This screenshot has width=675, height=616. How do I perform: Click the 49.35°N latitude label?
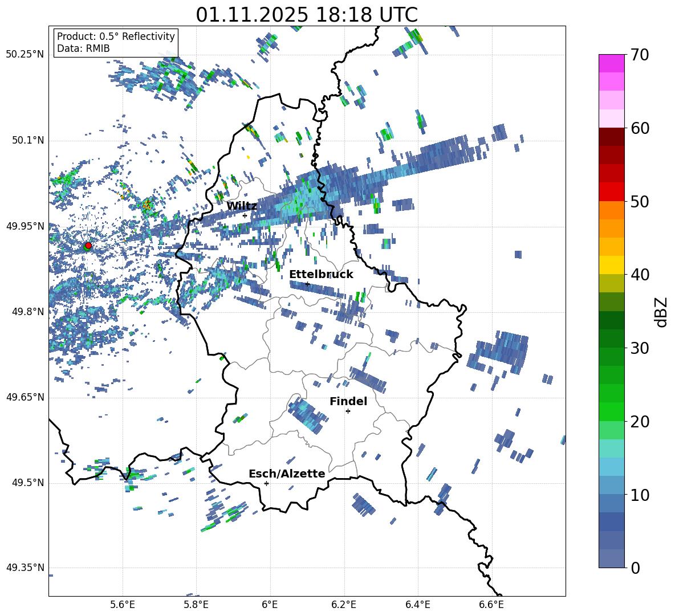(25, 568)
